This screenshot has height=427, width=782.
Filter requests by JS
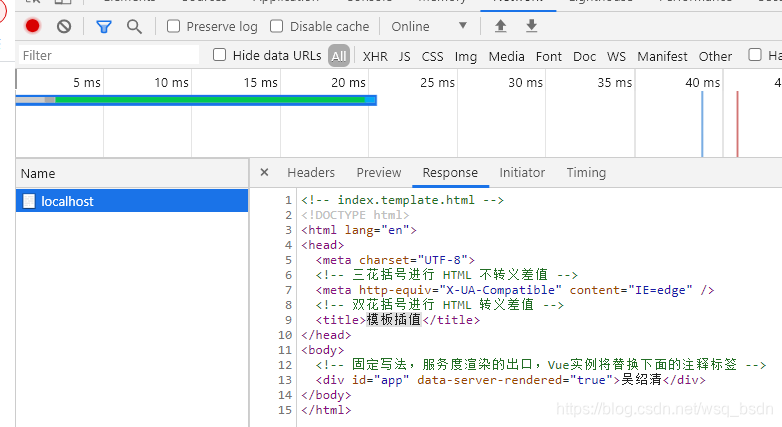tap(404, 56)
